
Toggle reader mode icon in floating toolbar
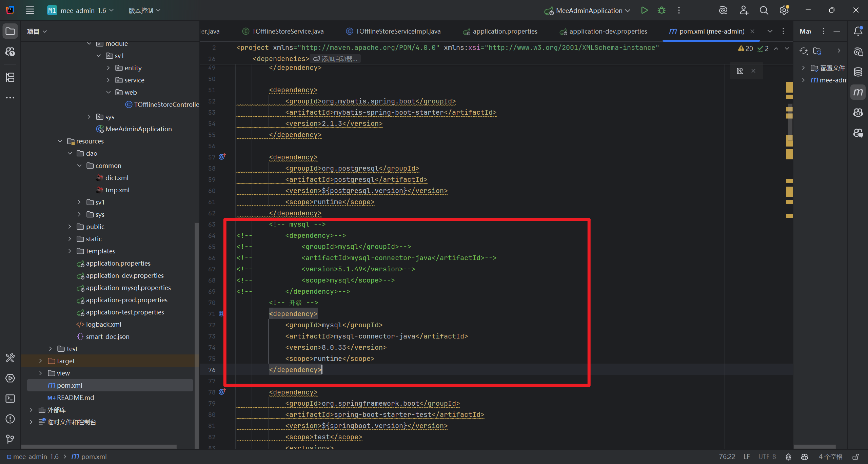[740, 71]
